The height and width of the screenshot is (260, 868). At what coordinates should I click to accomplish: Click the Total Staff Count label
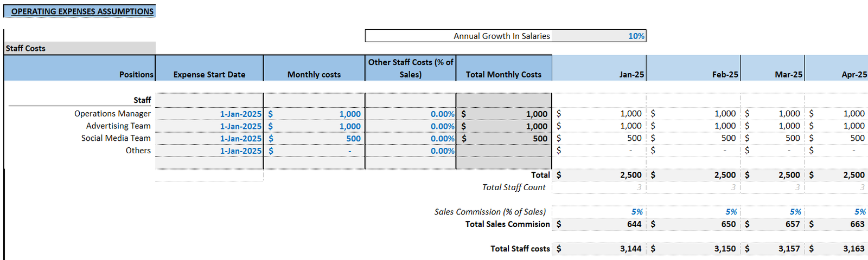click(513, 187)
